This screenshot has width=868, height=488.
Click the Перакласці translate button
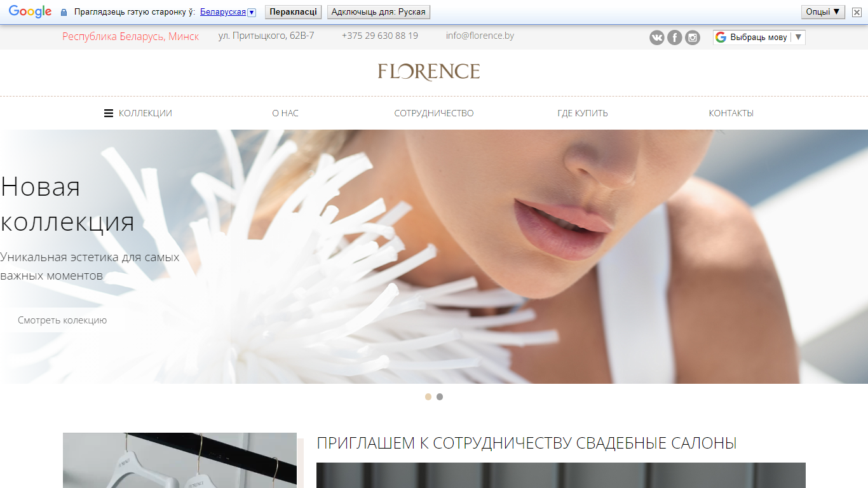click(293, 12)
